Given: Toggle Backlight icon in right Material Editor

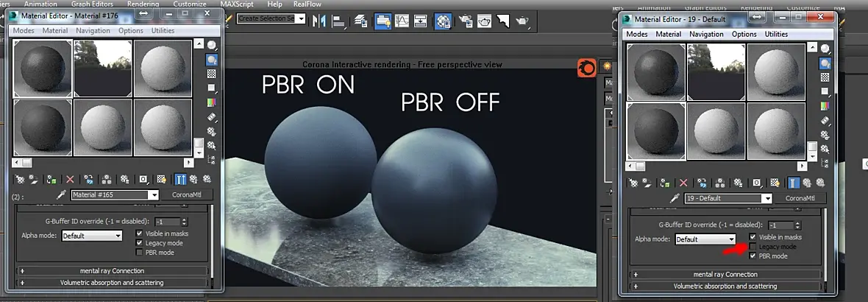Looking at the screenshot, I should 825,63.
